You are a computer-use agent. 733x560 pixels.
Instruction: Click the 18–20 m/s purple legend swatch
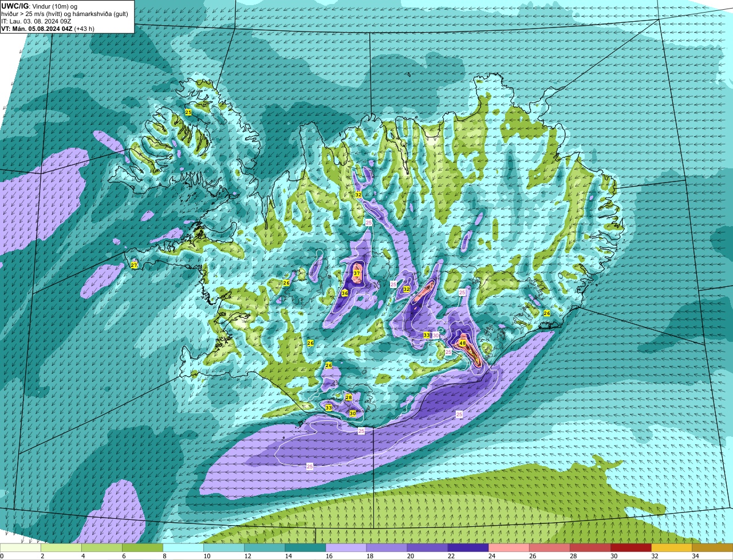coord(387,548)
